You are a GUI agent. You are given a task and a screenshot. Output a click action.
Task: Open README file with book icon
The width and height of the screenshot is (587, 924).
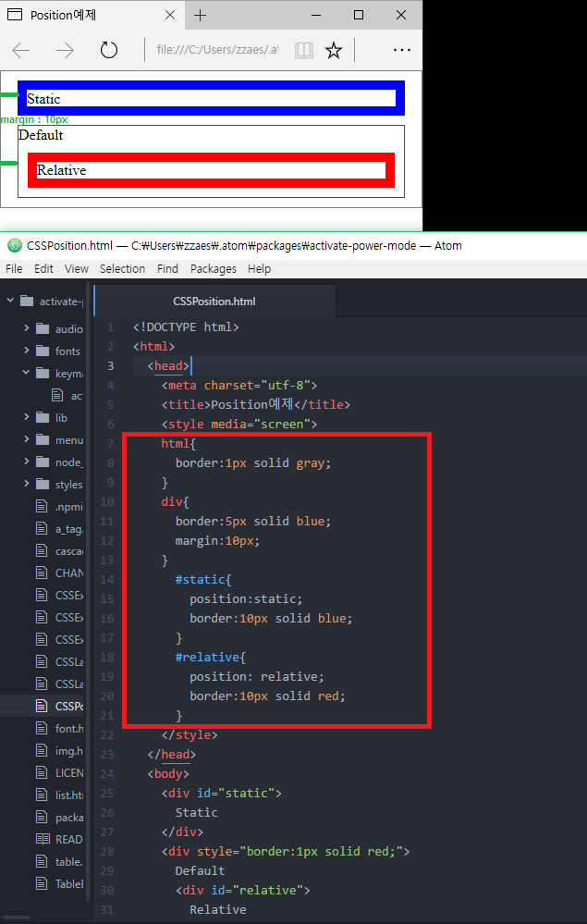click(x=59, y=839)
